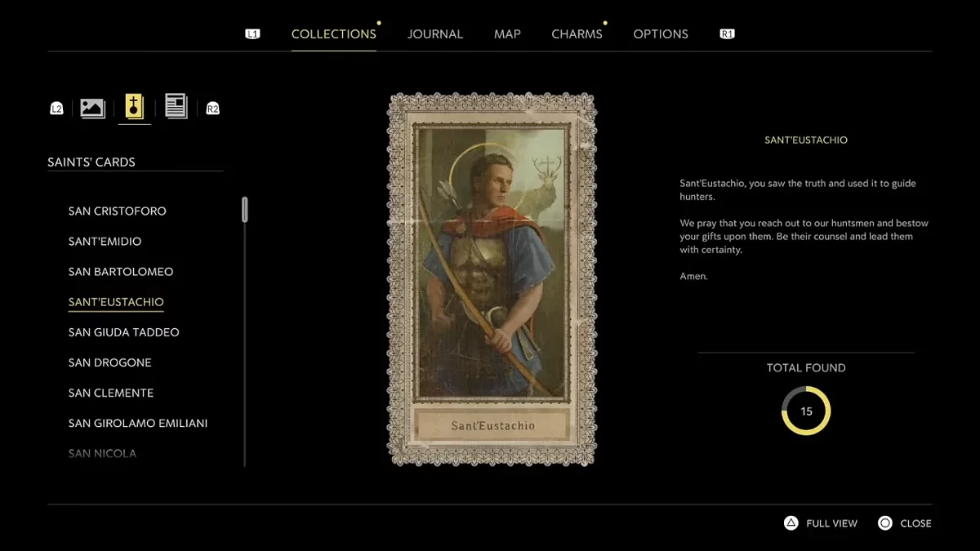Open the newspaper documents category icon
The height and width of the screenshot is (551, 980).
click(176, 107)
